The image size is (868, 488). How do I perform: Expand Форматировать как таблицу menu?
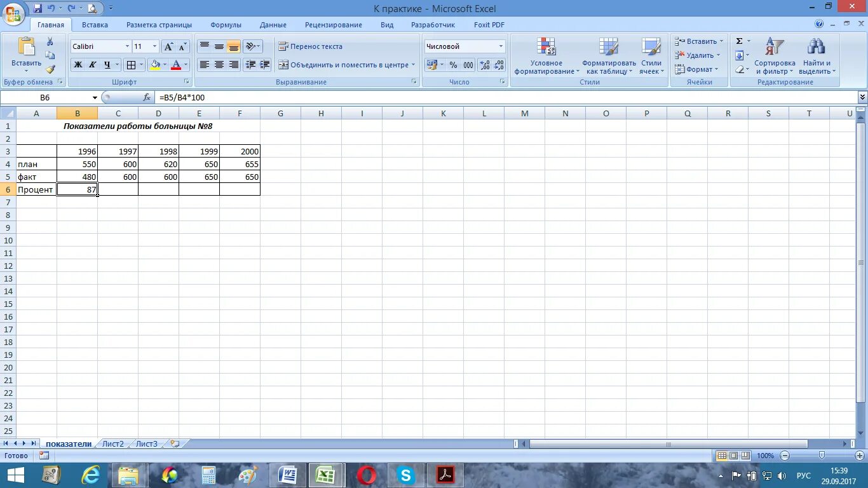coord(609,56)
